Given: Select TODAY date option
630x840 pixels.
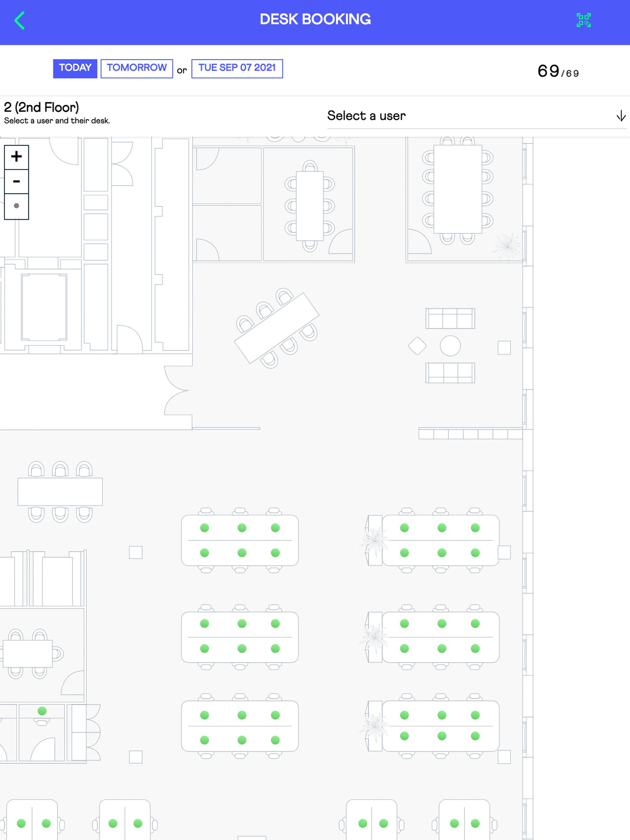Looking at the screenshot, I should point(75,68).
